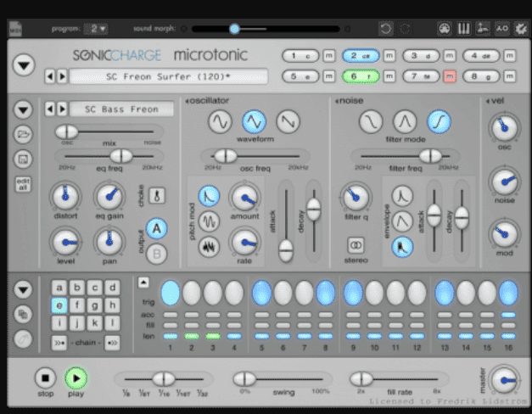The image size is (532, 414).
Task: Click the save drum patch icon
Action: click(23, 159)
